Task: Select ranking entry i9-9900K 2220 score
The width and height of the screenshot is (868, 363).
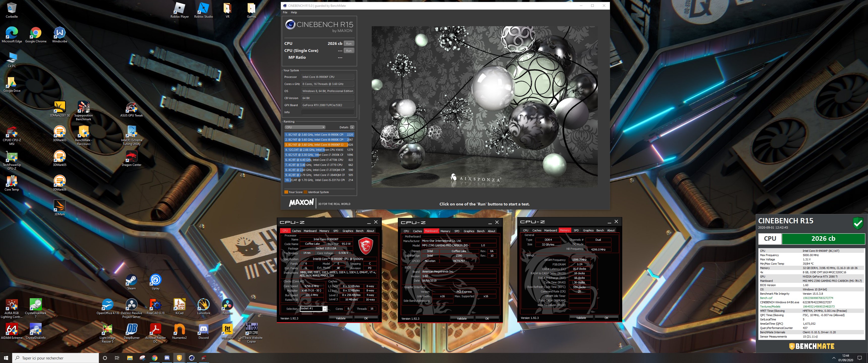Action: click(319, 134)
